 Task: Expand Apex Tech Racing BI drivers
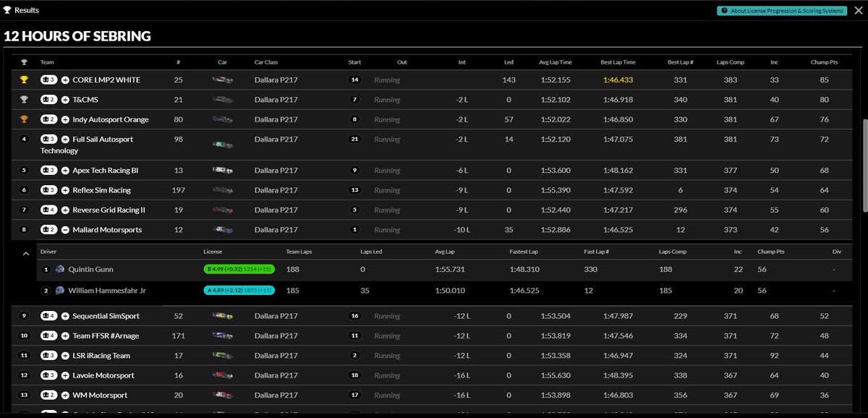tap(65, 171)
